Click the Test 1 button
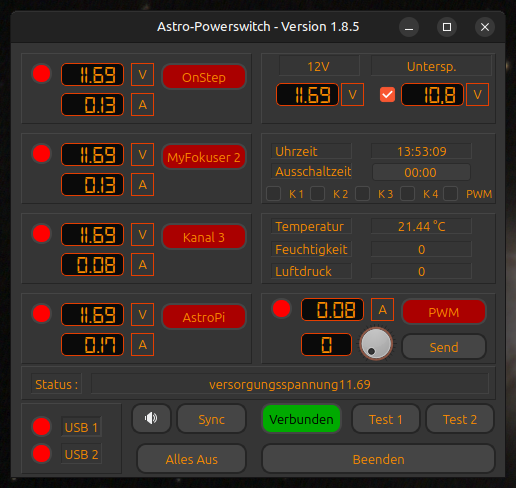 click(385, 419)
